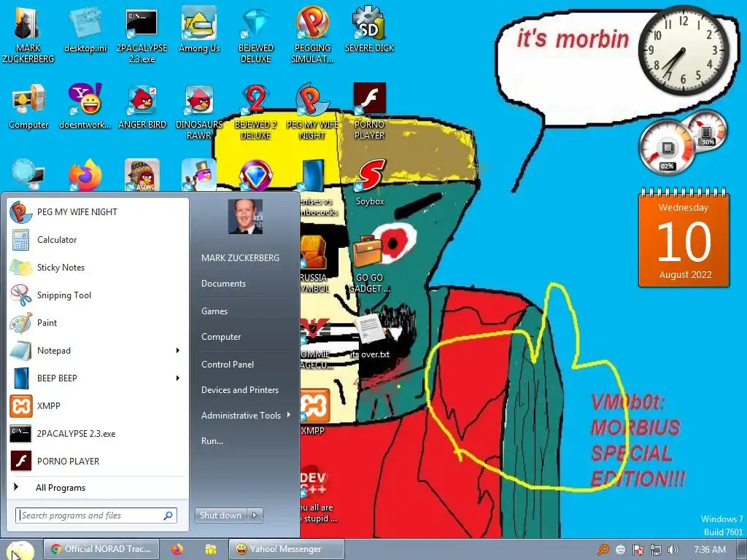
Task: Click the Search programs and files box
Action: coord(96,516)
